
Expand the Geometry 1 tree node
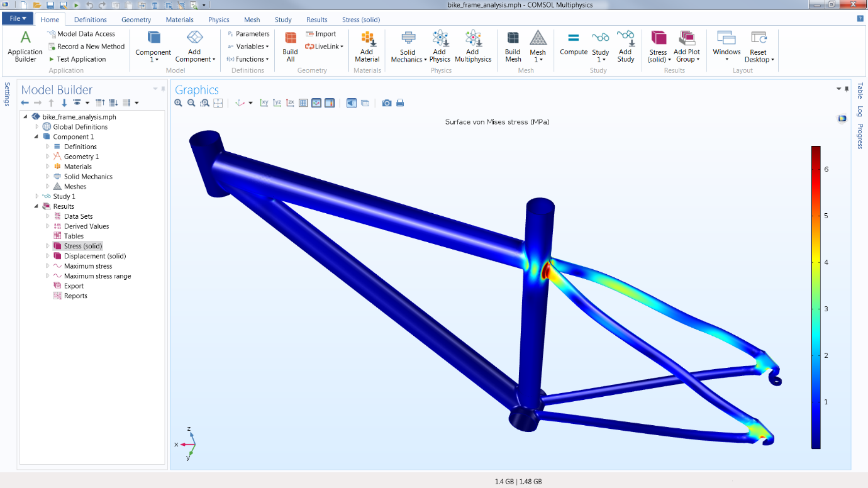(x=48, y=157)
